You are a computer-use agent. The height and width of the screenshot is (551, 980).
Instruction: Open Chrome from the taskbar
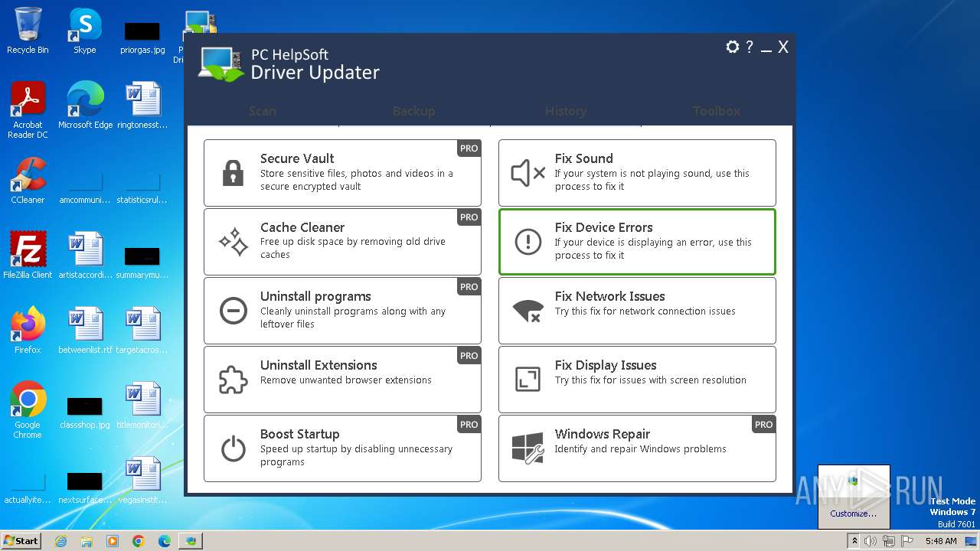(139, 541)
